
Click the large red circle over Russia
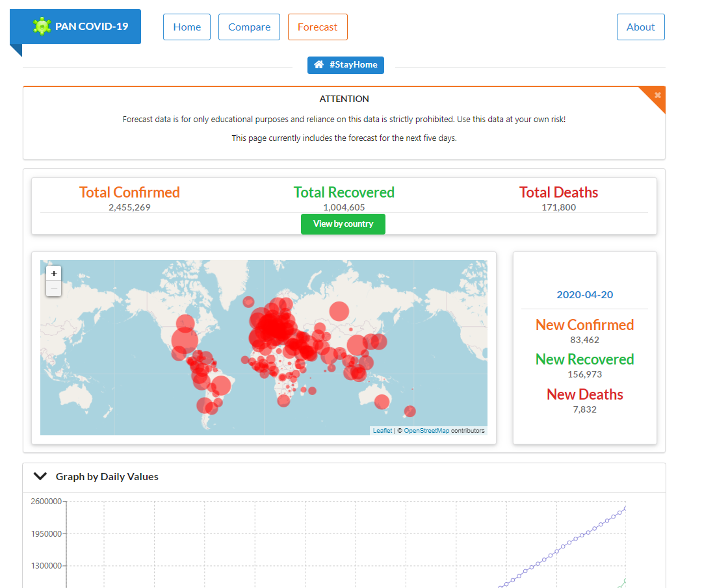click(339, 311)
